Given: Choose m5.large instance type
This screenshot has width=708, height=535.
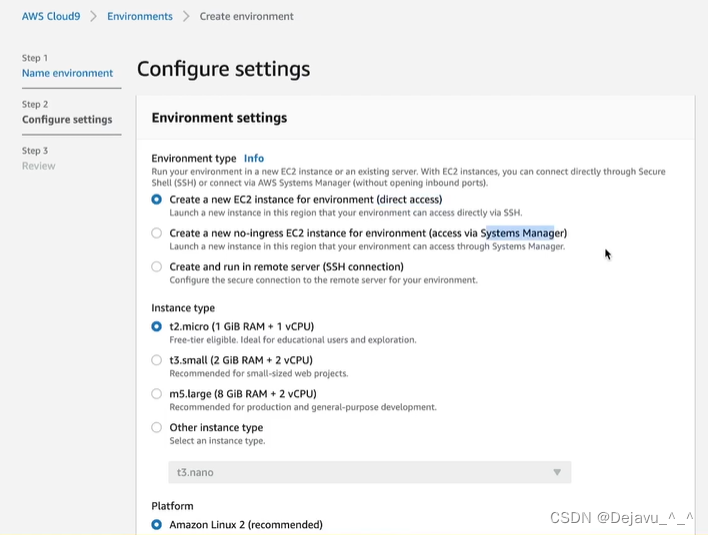Looking at the screenshot, I should coord(157,394).
